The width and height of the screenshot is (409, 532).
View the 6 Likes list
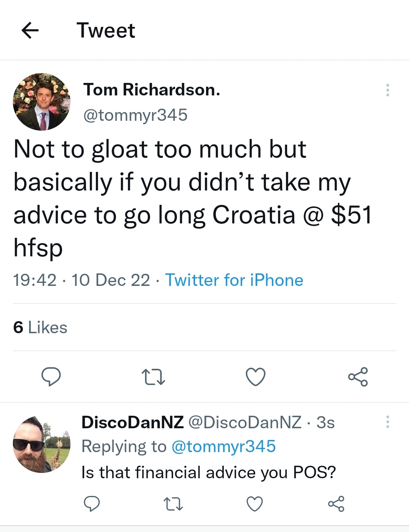(40, 328)
